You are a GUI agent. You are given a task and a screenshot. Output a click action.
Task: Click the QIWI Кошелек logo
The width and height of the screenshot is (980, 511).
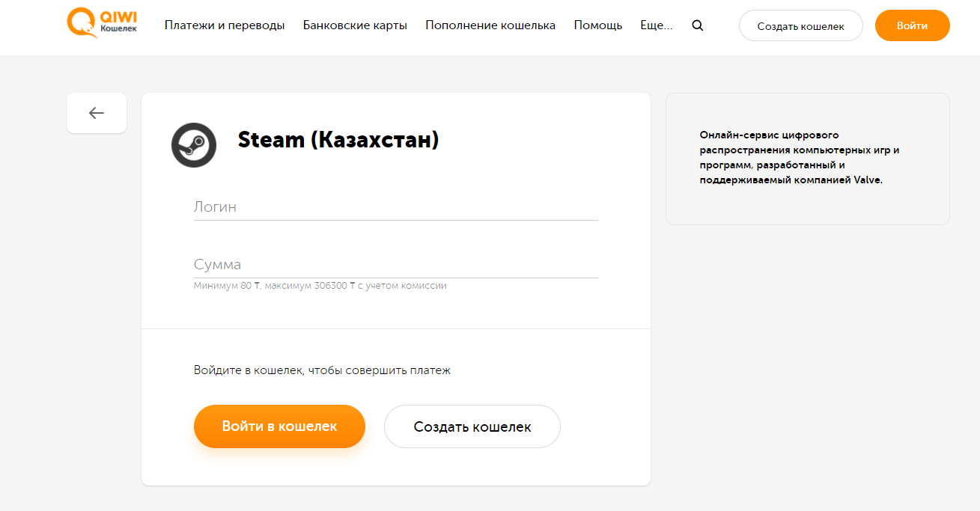point(101,25)
